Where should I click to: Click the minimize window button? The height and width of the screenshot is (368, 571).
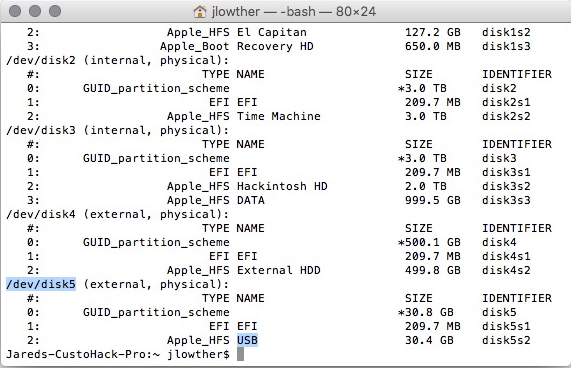tap(35, 11)
